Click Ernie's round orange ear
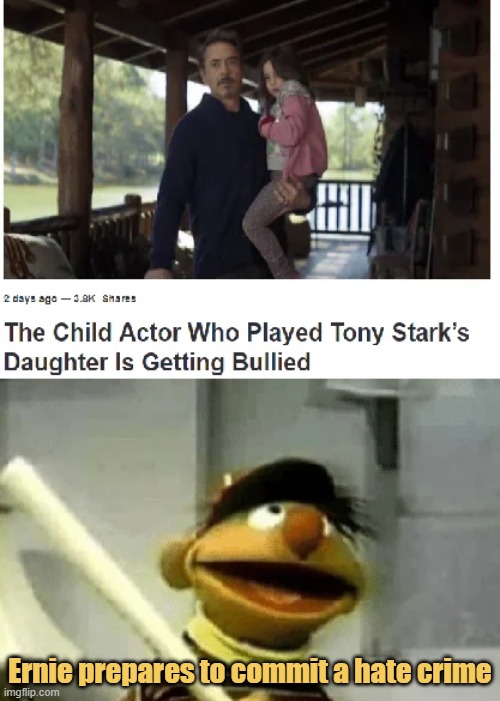The height and width of the screenshot is (701, 500). pos(177,565)
